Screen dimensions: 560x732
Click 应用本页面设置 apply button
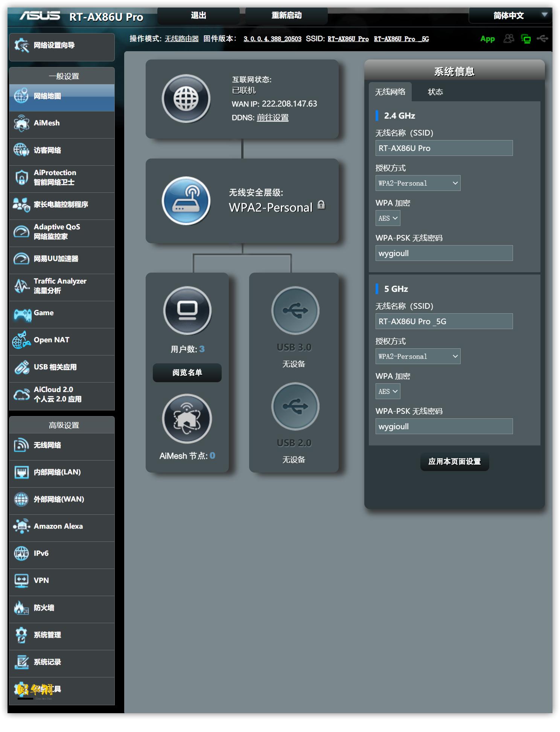click(x=455, y=461)
